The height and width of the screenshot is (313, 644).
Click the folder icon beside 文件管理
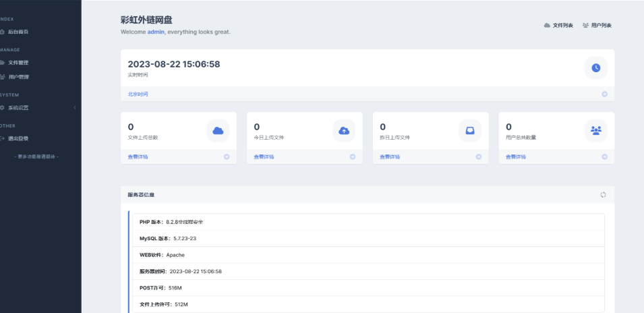click(2, 63)
